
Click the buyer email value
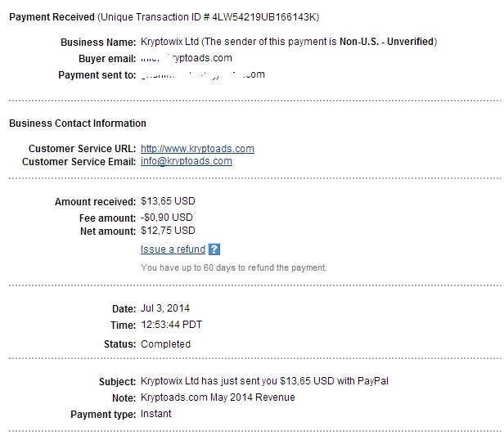187,58
